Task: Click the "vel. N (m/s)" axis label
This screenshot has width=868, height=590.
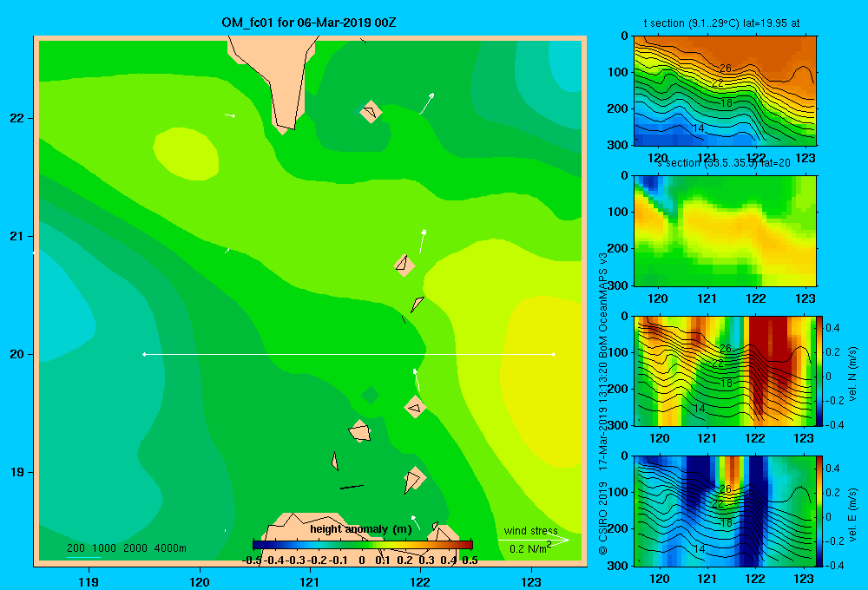Action: click(852, 373)
